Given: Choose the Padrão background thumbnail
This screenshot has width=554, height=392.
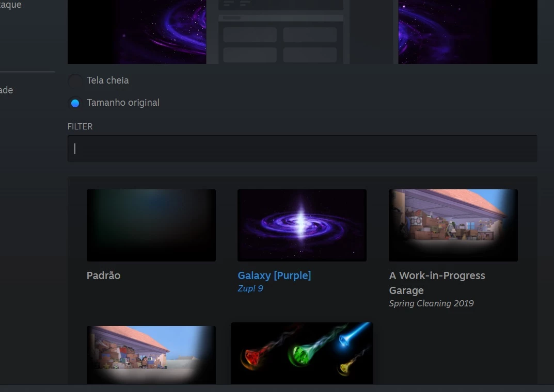Looking at the screenshot, I should click(x=151, y=225).
